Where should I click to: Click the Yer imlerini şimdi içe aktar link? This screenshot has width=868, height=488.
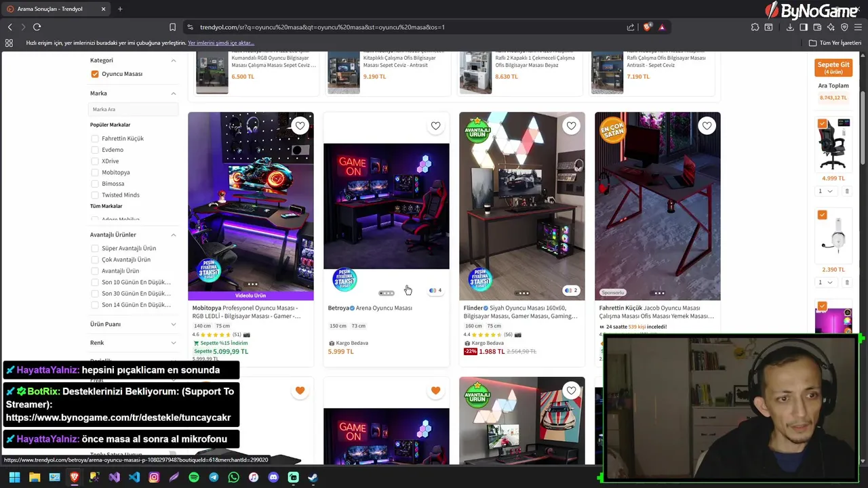(221, 43)
